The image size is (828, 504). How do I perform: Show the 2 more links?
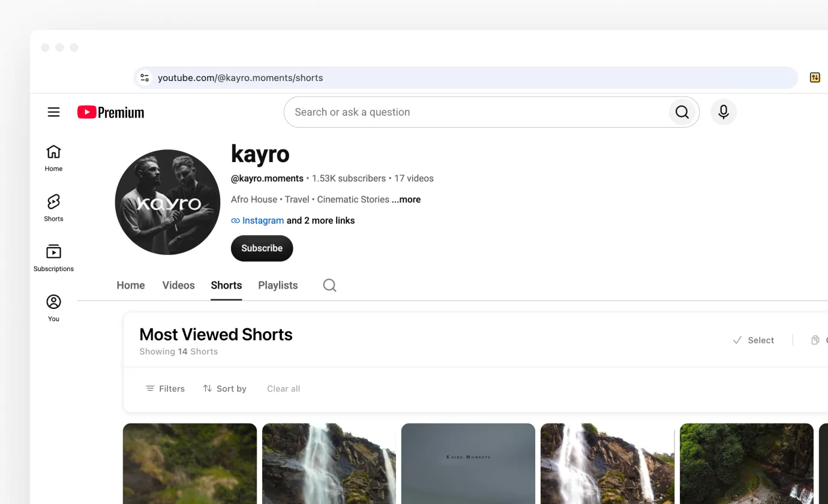[x=321, y=221]
